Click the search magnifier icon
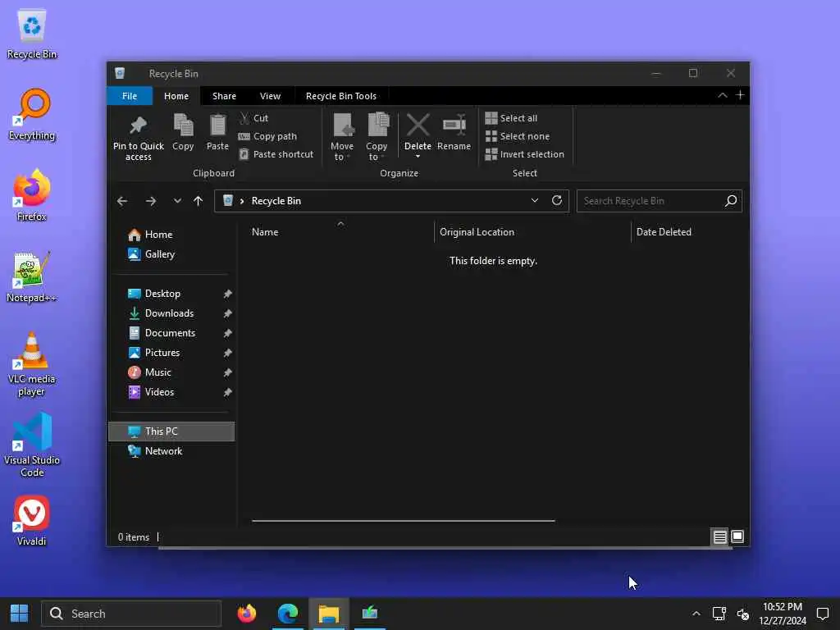 pos(731,201)
